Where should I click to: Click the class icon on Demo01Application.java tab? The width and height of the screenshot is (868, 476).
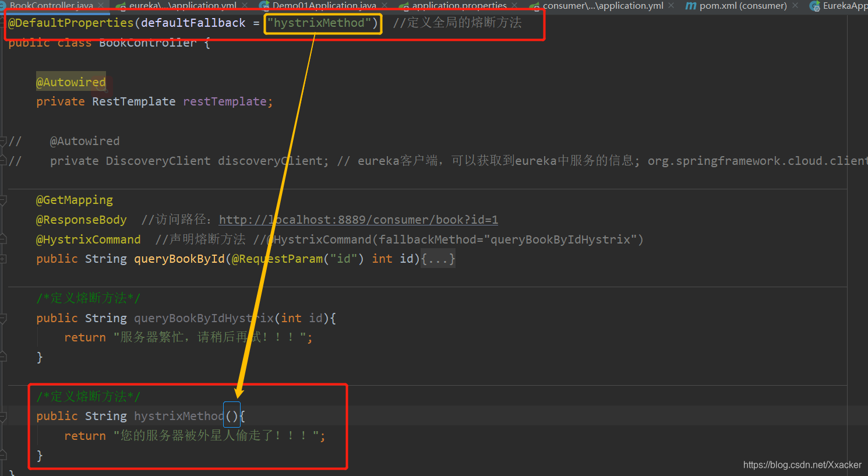pyautogui.click(x=264, y=6)
